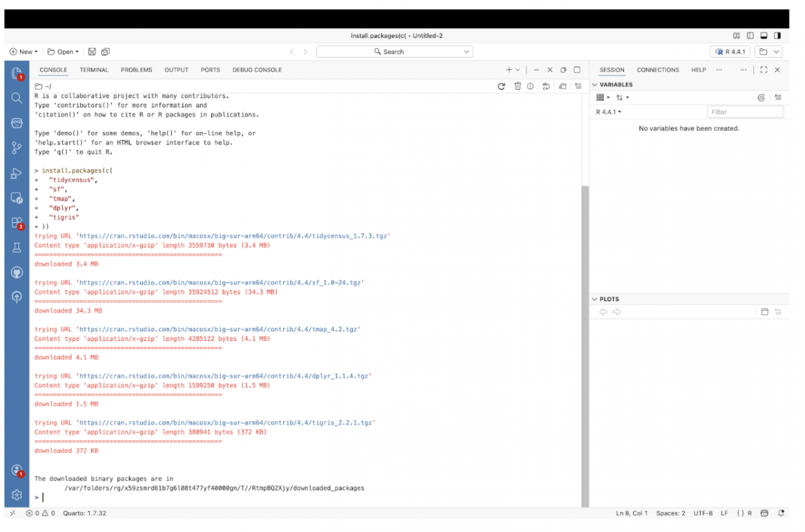Viewport: 805px width, 532px height.
Task: Click the Variables filter input field
Action: coord(745,112)
